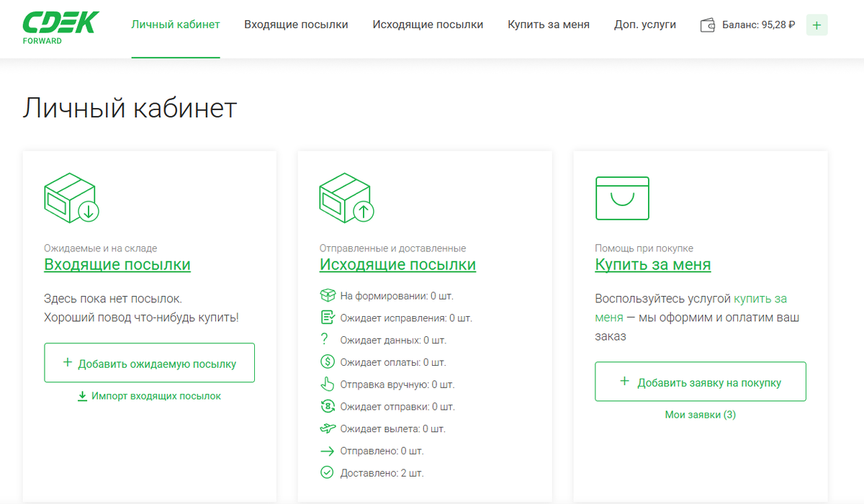Click 'Отправка вручную: 0 шт.' status
Image resolution: width=864 pixels, height=504 pixels.
pyautogui.click(x=397, y=384)
